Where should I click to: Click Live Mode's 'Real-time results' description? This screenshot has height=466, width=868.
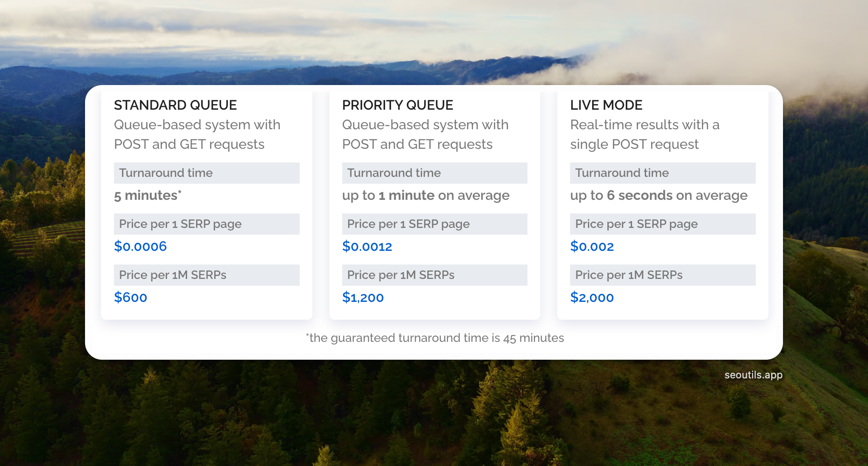point(644,134)
